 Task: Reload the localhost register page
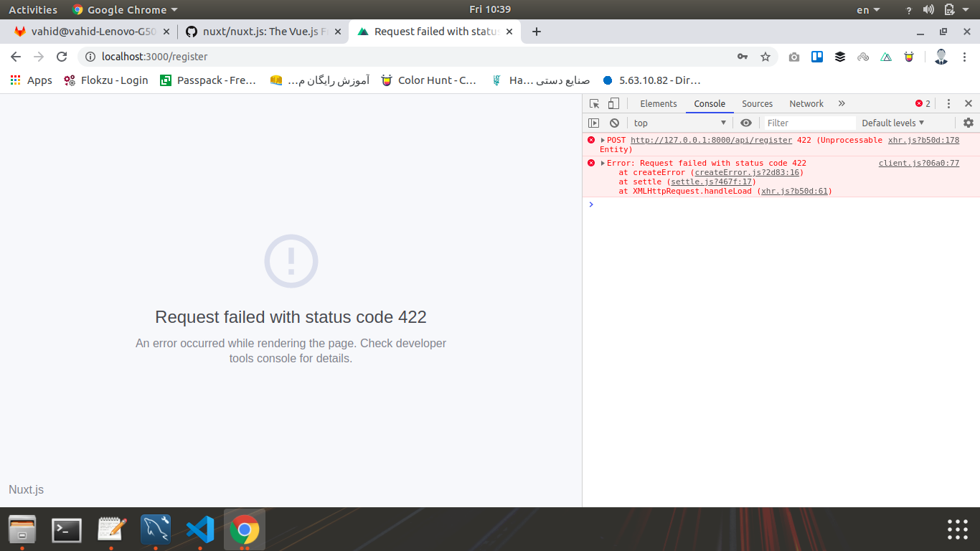62,57
